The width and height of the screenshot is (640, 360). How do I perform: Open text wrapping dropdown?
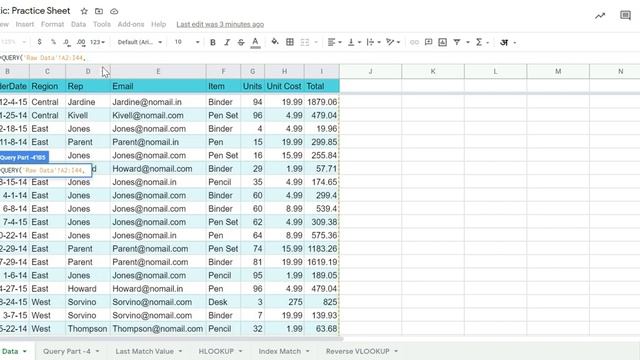coord(373,42)
